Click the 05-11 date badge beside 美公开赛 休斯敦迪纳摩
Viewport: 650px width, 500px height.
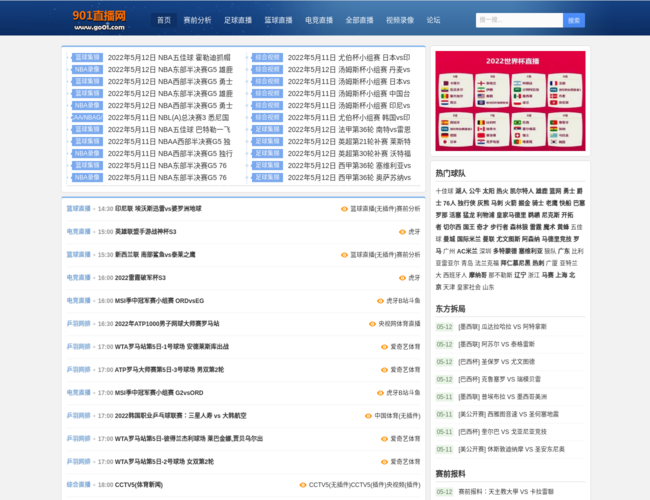[x=444, y=449]
